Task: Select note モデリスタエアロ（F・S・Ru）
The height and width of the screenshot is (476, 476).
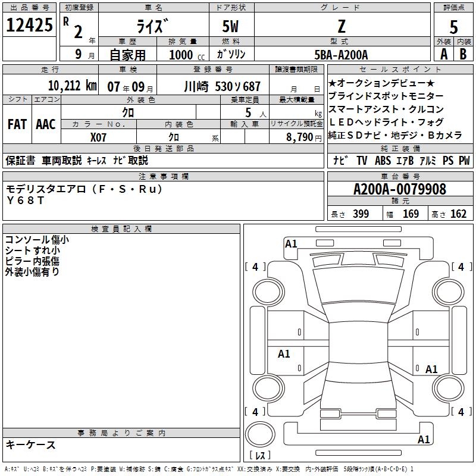Action: 84,189
